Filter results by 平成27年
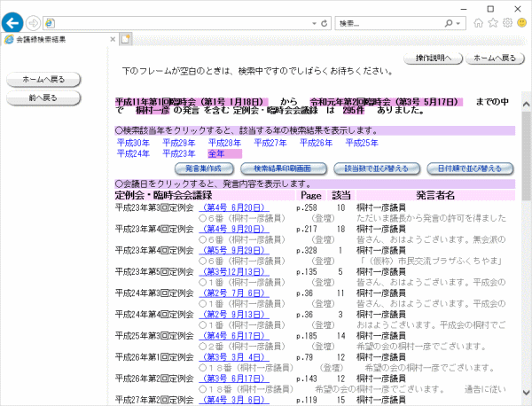Viewport: 532px width, 406px height. click(x=270, y=143)
